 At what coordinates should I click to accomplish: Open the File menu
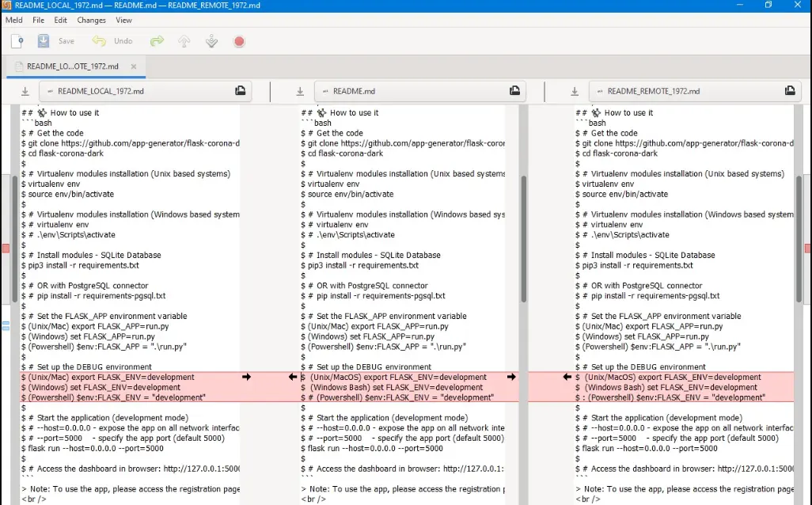pyautogui.click(x=38, y=21)
